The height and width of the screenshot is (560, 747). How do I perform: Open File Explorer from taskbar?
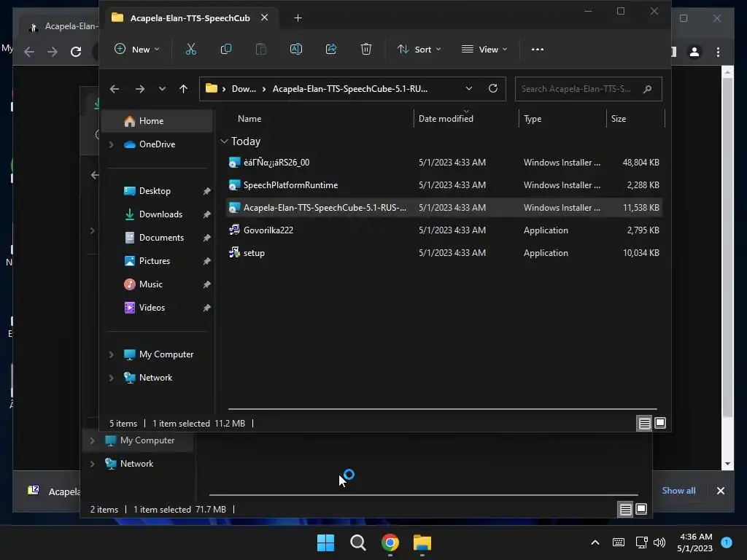(x=422, y=542)
